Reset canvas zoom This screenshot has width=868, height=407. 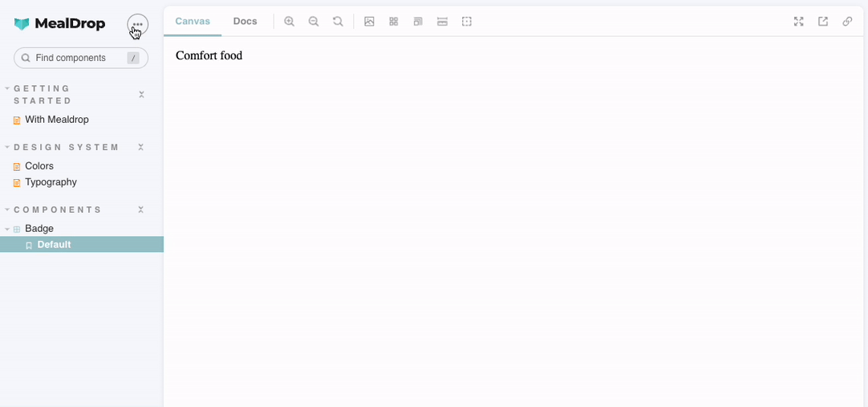pyautogui.click(x=338, y=22)
